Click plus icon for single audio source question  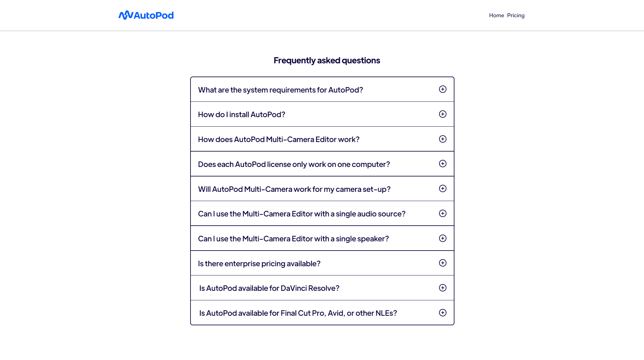coord(442,213)
